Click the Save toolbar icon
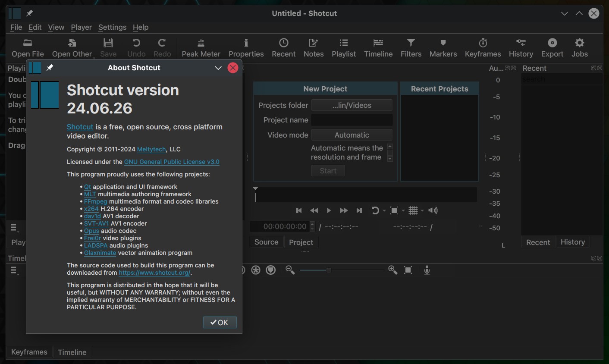 click(108, 43)
